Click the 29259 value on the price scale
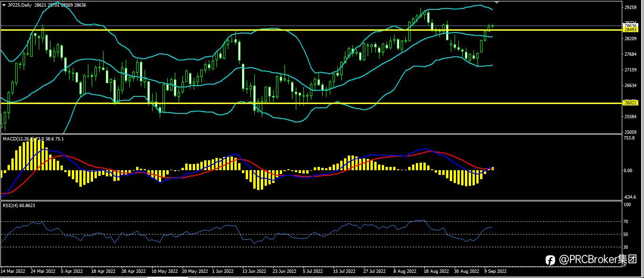Viewport: 644px width, 278px height. click(x=631, y=8)
